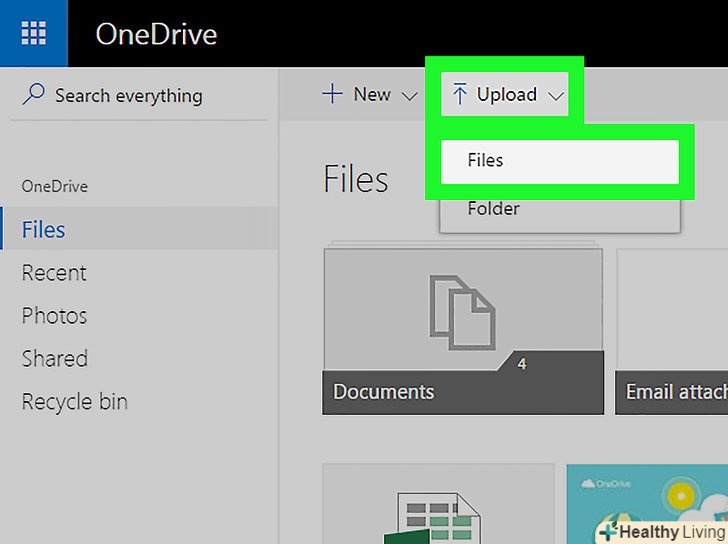Viewport: 728px width, 544px height.
Task: Click the Documents folder pages icon
Action: (x=462, y=312)
